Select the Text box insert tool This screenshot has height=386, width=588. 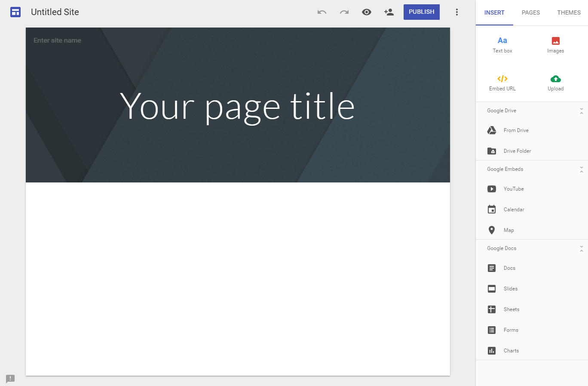(502, 44)
